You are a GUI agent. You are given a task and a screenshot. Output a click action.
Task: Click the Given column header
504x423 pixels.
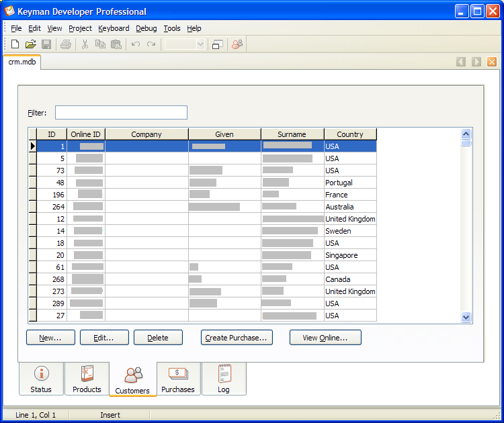pyautogui.click(x=224, y=134)
